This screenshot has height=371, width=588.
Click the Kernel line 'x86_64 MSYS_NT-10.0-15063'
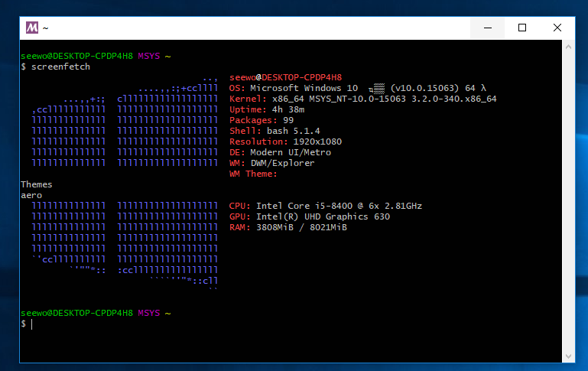pyautogui.click(x=339, y=99)
